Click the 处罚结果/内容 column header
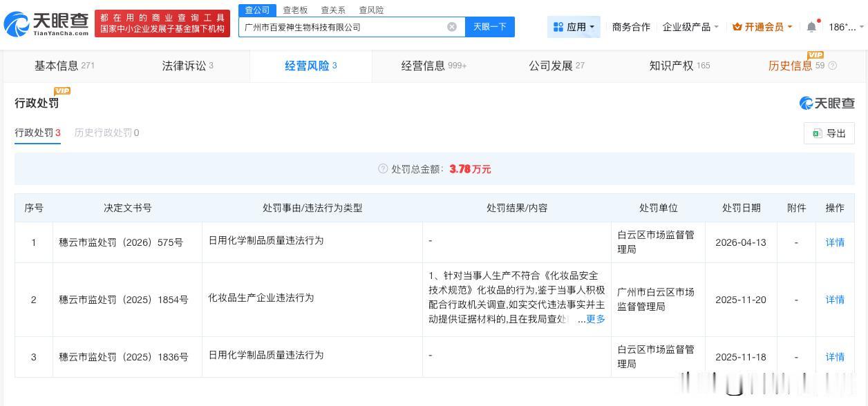 click(x=517, y=208)
